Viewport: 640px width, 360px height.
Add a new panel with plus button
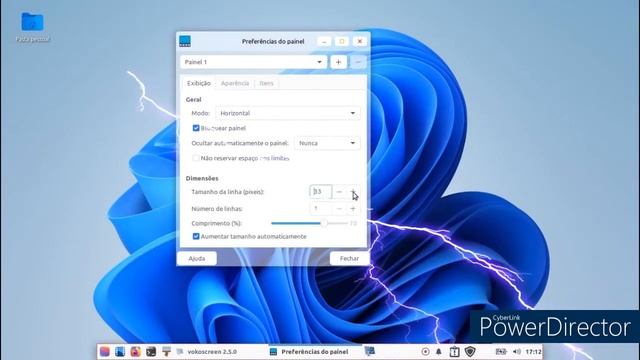(338, 62)
